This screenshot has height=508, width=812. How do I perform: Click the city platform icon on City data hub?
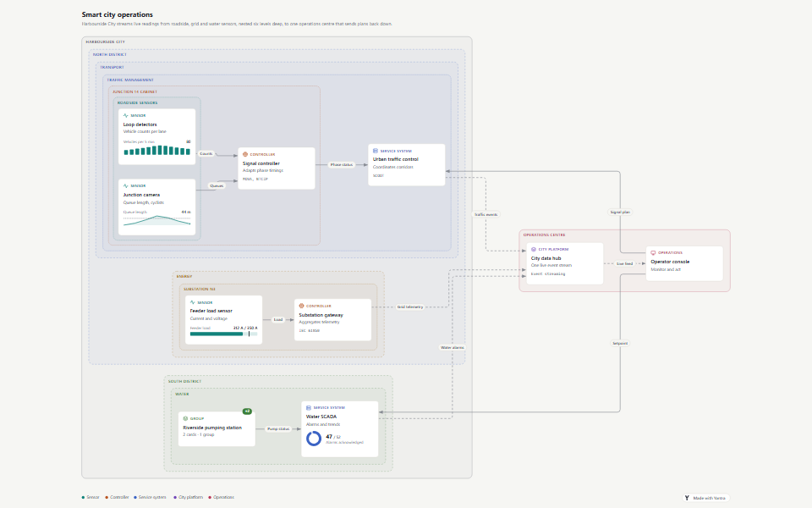coord(534,249)
